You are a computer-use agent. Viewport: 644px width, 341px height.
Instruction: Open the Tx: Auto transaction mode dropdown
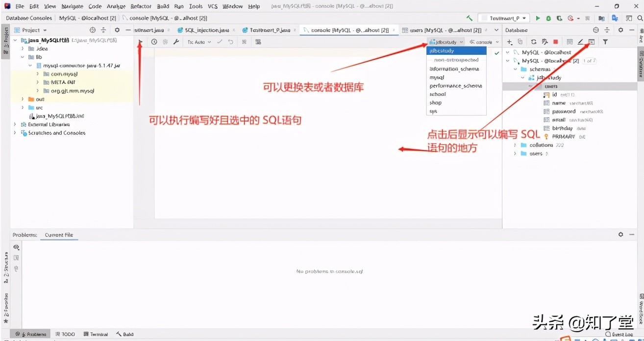[199, 42]
